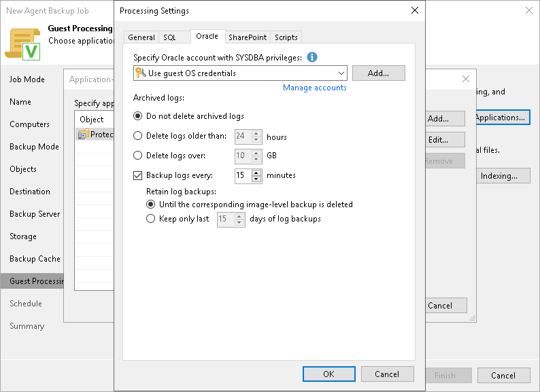Screen dimensions: 540x392
Task: Go to Backup Cache wizard step
Action: click(35, 259)
